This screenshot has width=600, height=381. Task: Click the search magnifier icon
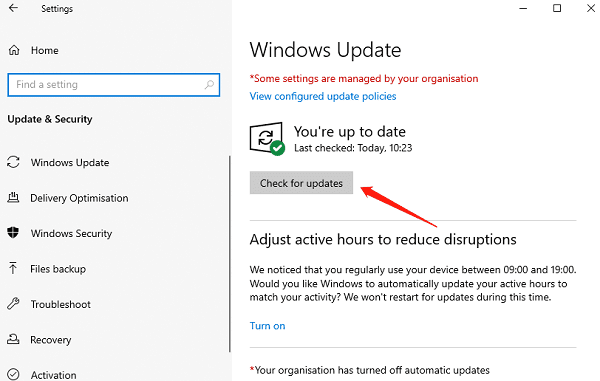coord(209,85)
